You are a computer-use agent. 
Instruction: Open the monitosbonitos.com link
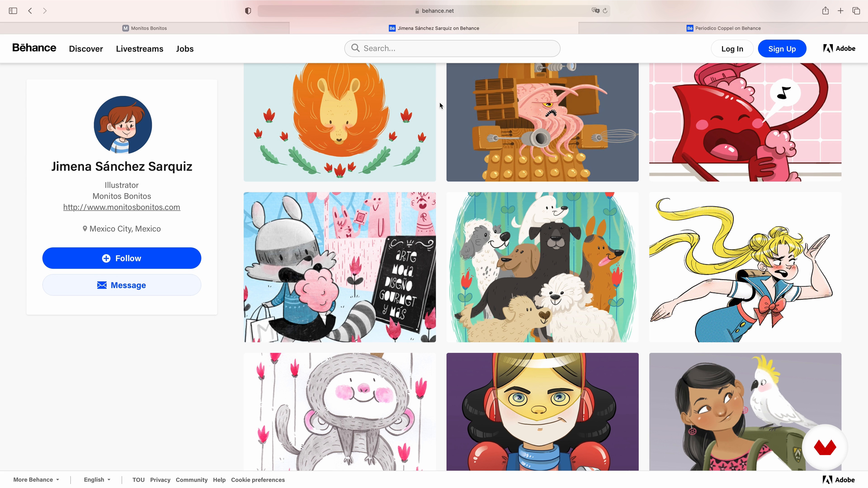[x=122, y=207]
